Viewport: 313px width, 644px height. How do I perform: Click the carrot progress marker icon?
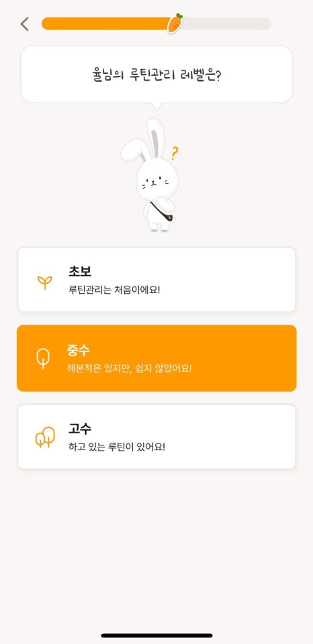pyautogui.click(x=175, y=23)
